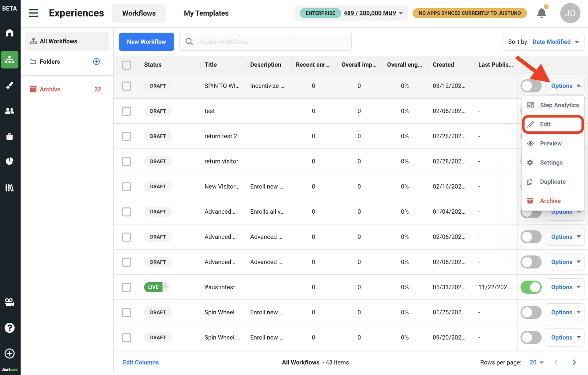Screen dimensions: 588x375
Task: Open the Edit Columns link
Action: (x=141, y=362)
